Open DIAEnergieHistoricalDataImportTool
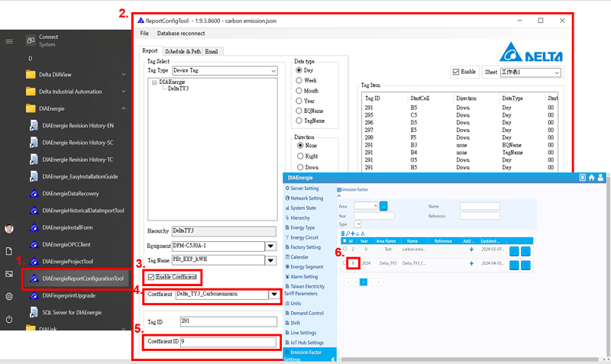This screenshot has width=611, height=364. pyautogui.click(x=77, y=211)
